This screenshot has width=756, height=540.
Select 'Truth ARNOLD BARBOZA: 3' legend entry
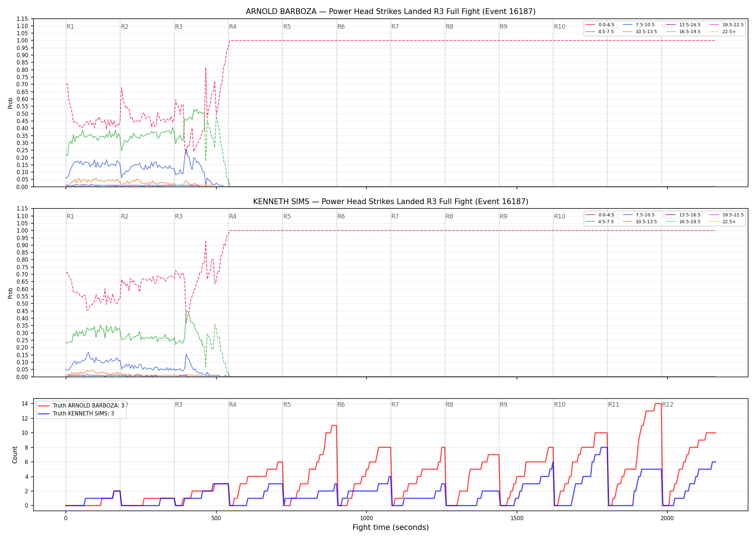pyautogui.click(x=81, y=405)
